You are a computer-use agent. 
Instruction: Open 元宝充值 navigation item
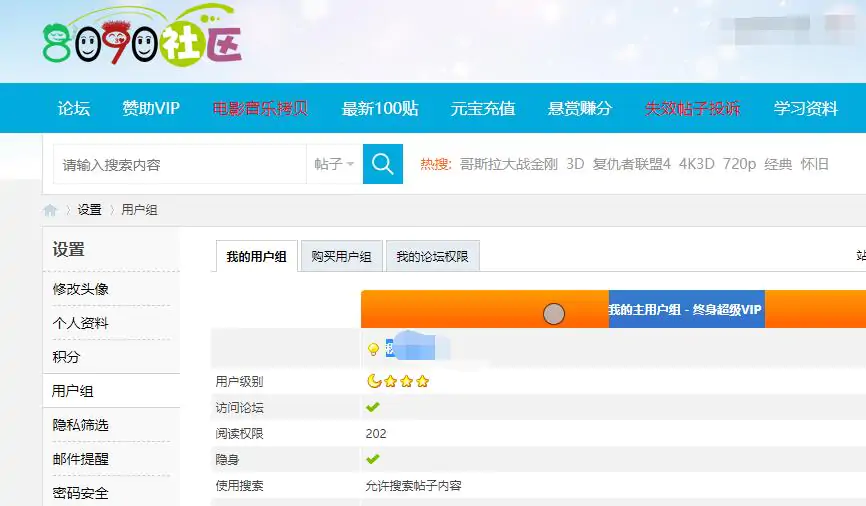tap(483, 108)
